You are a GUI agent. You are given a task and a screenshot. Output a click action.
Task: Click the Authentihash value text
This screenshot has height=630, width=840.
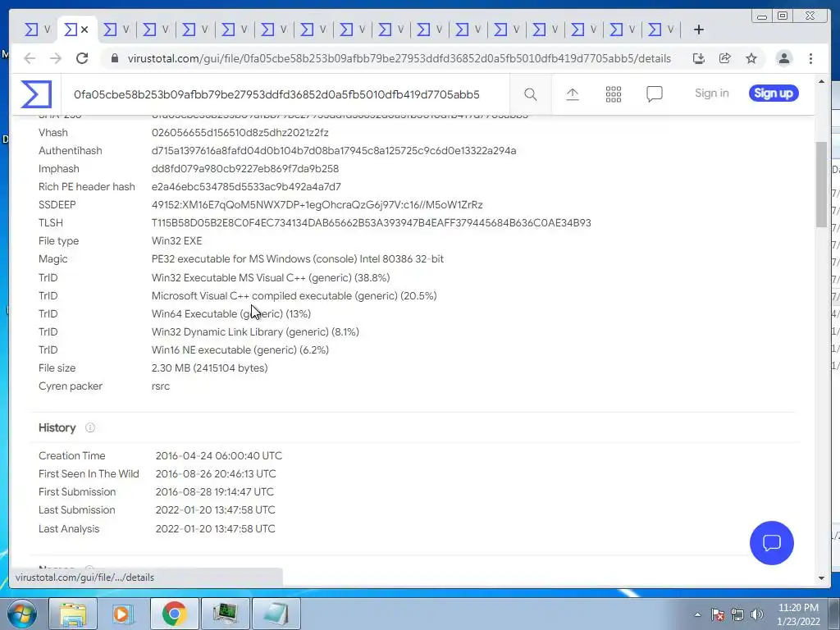pyautogui.click(x=334, y=151)
